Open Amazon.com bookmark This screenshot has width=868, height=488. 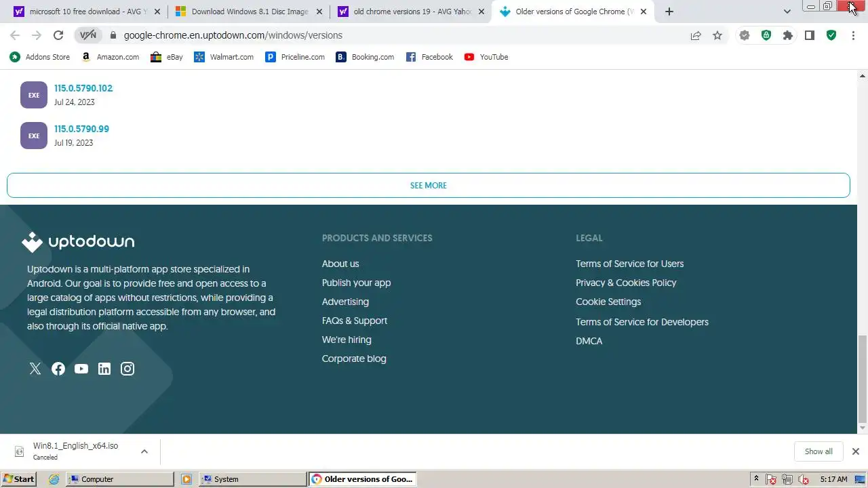click(x=110, y=57)
